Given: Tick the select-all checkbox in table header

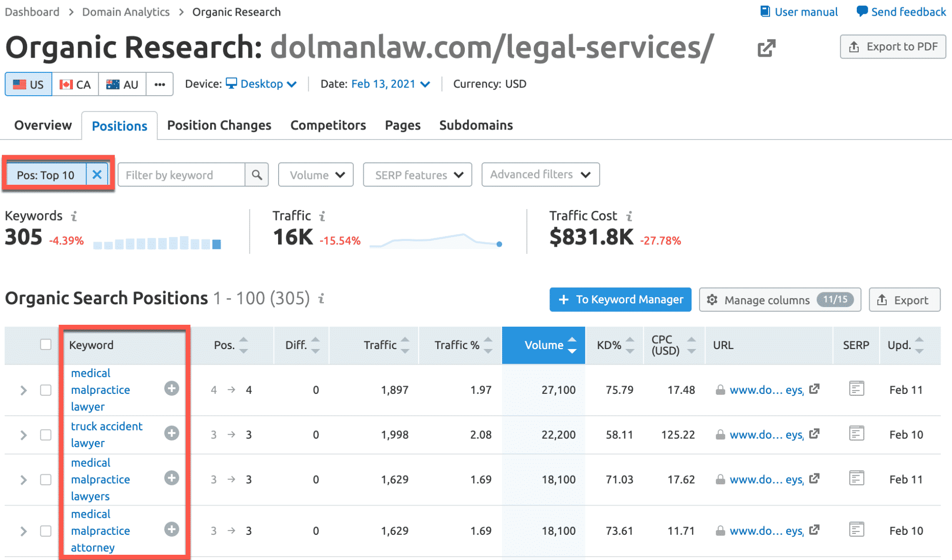Looking at the screenshot, I should coord(46,344).
